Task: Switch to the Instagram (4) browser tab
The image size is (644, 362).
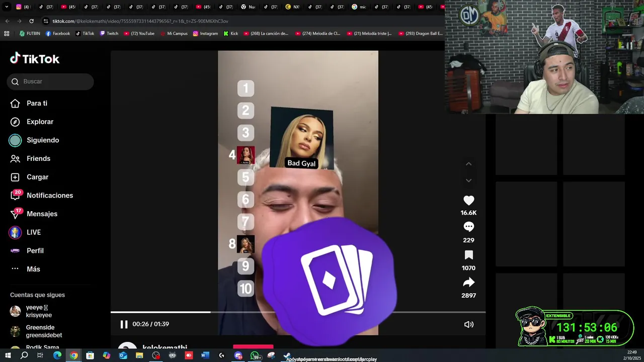Action: (23, 7)
